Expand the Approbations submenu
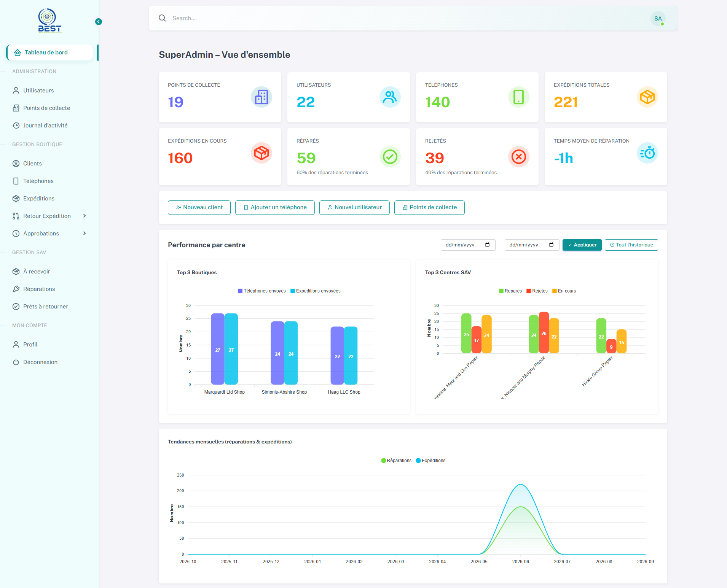This screenshot has height=588, width=727. tap(84, 234)
